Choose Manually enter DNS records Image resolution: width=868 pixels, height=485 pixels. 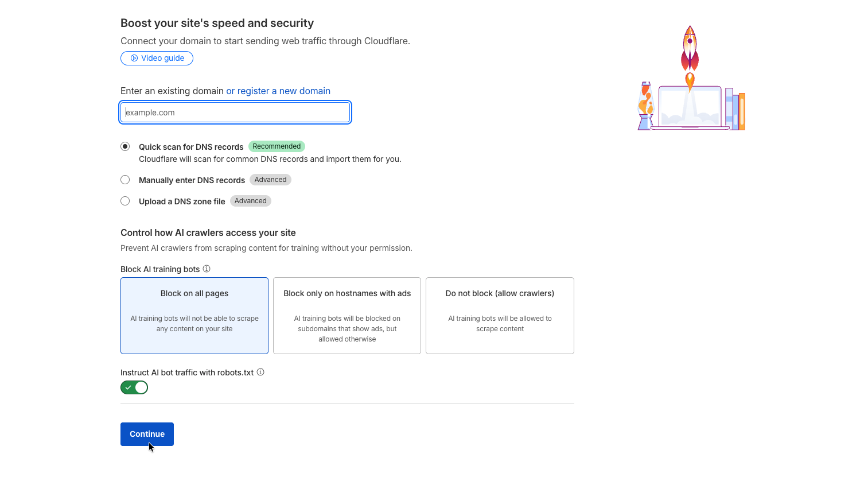(x=125, y=180)
